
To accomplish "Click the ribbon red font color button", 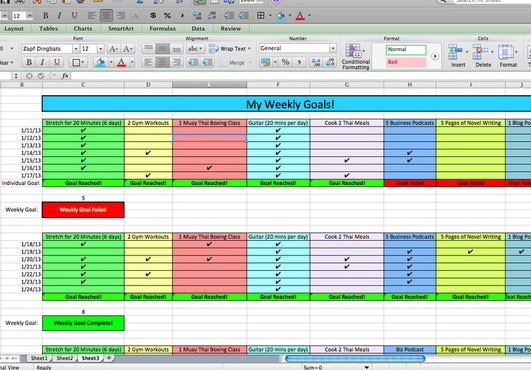I will pos(121,62).
